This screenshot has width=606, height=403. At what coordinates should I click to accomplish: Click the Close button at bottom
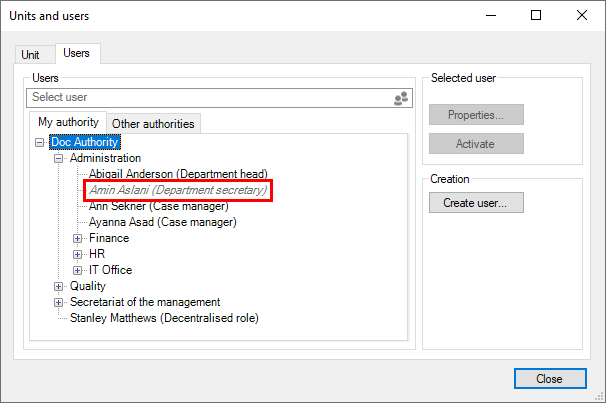[x=549, y=379]
